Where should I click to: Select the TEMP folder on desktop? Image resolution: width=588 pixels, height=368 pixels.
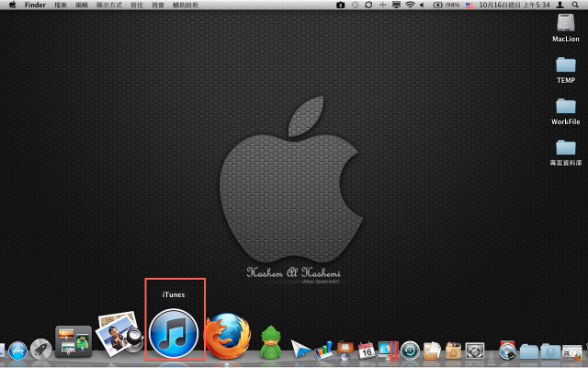(566, 70)
